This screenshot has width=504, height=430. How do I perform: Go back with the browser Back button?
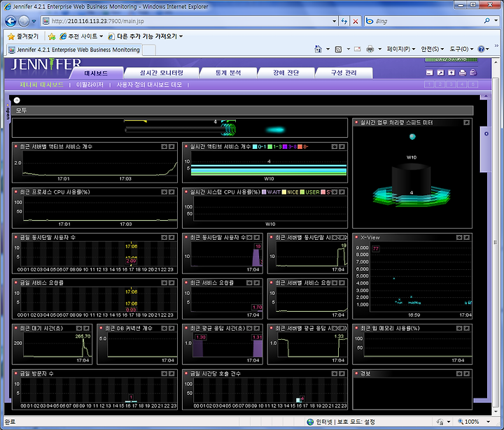10,21
